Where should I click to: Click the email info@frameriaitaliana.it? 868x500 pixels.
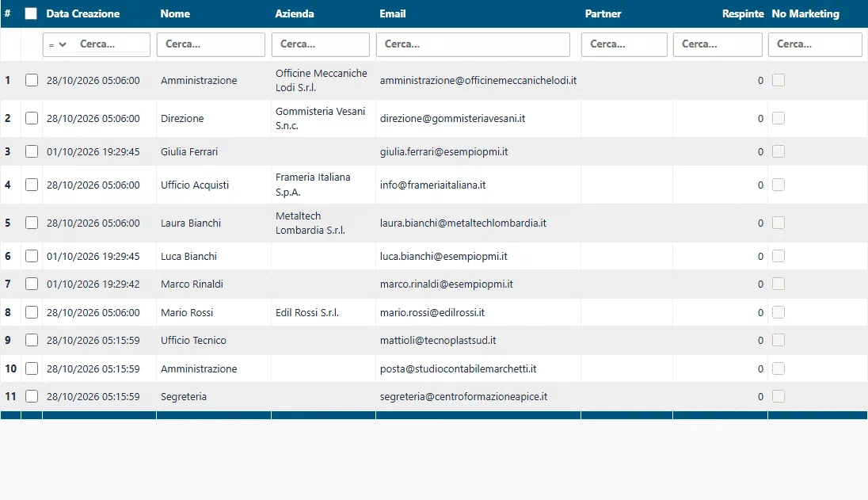tap(433, 185)
